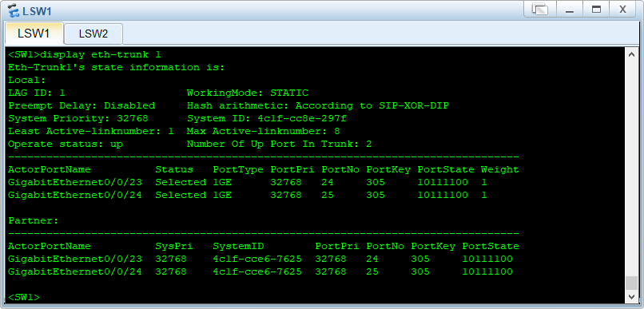The image size is (644, 309).
Task: Click the restore-down window icon
Action: (539, 10)
